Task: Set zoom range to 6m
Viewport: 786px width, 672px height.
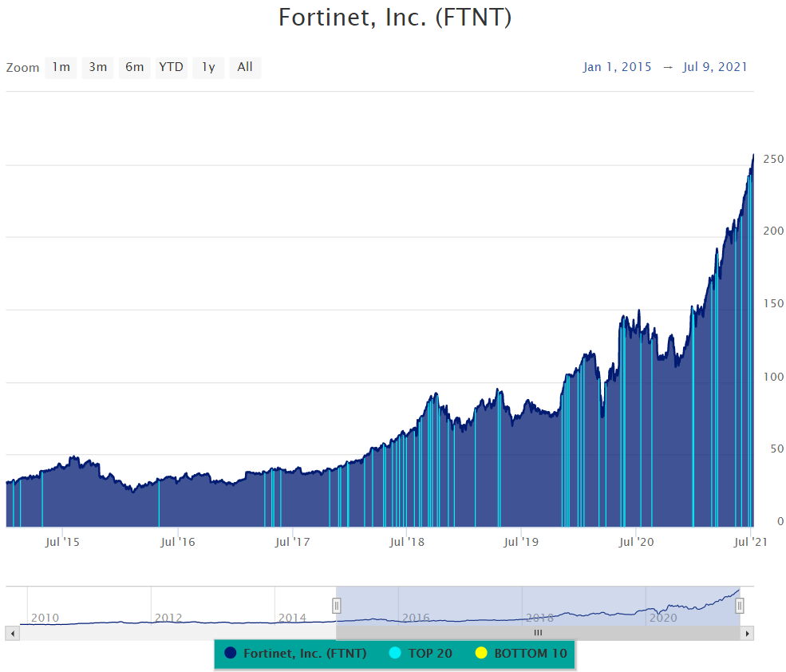Action: pyautogui.click(x=134, y=67)
